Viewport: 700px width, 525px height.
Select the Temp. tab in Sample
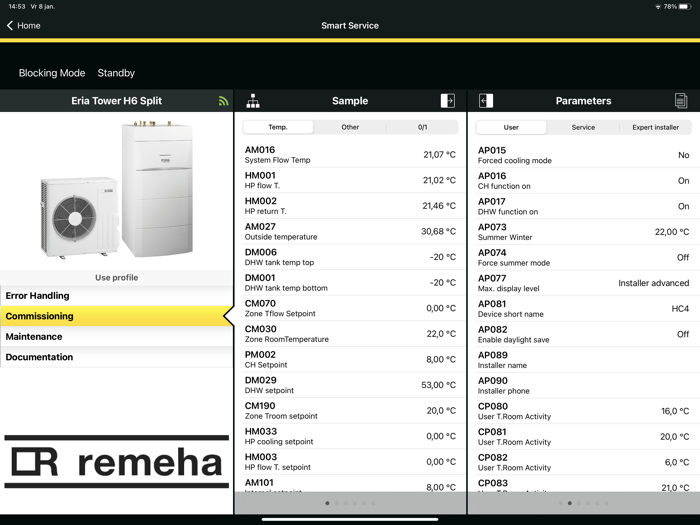pyautogui.click(x=278, y=127)
